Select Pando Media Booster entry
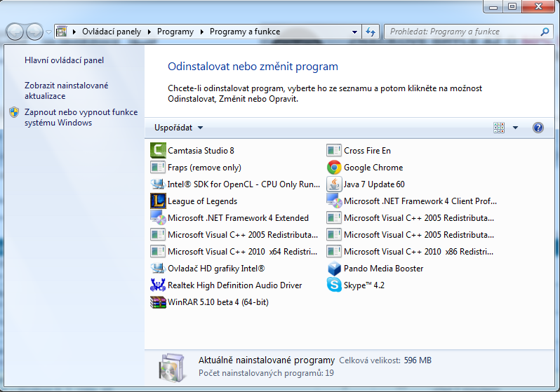560x392 pixels. tap(375, 268)
